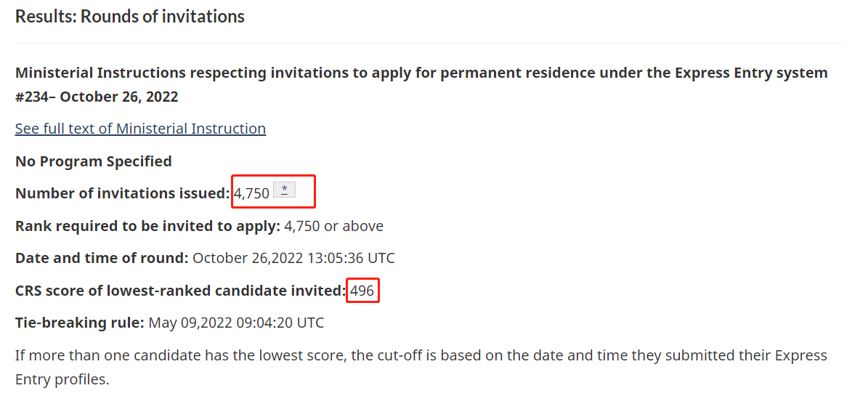Click the 'If more than one candidate' sentence
Viewport: 868px width, 396px height.
click(x=421, y=355)
